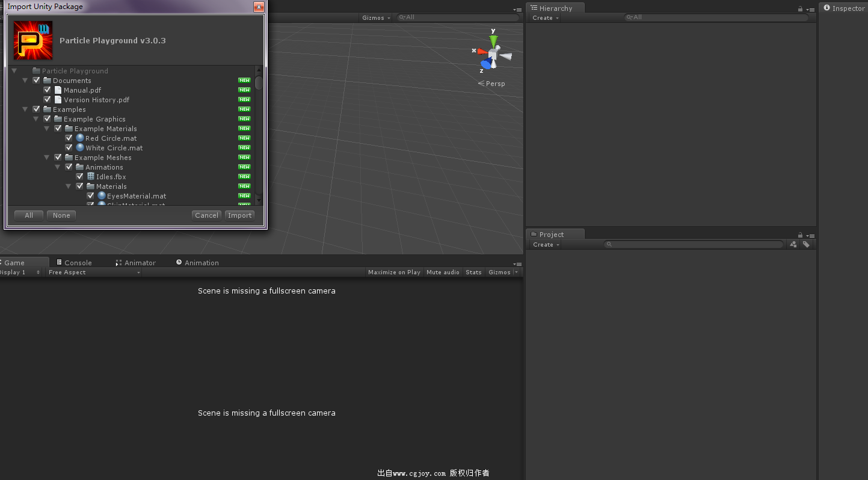This screenshot has width=868, height=480.
Task: Collapse the Examples folder arrow
Action: (x=25, y=109)
